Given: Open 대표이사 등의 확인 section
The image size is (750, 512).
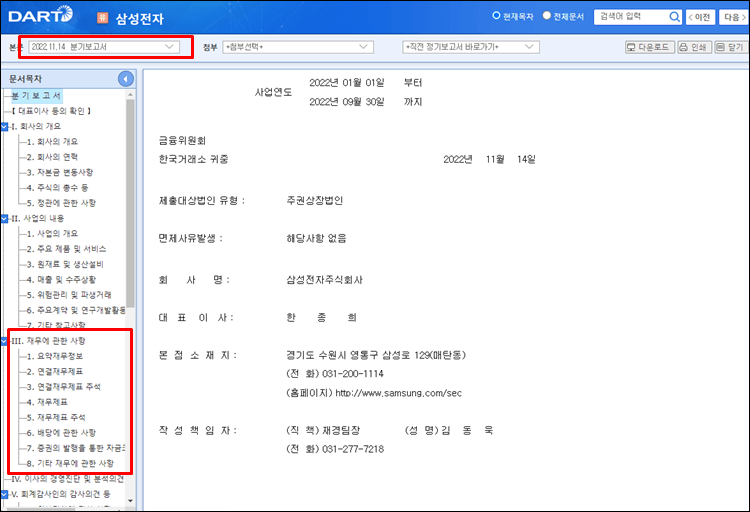Looking at the screenshot, I should [x=51, y=111].
